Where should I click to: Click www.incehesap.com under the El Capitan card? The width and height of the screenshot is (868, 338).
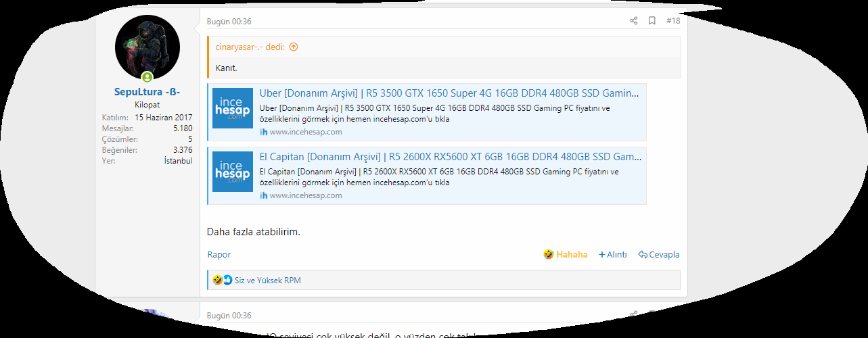[x=306, y=195]
